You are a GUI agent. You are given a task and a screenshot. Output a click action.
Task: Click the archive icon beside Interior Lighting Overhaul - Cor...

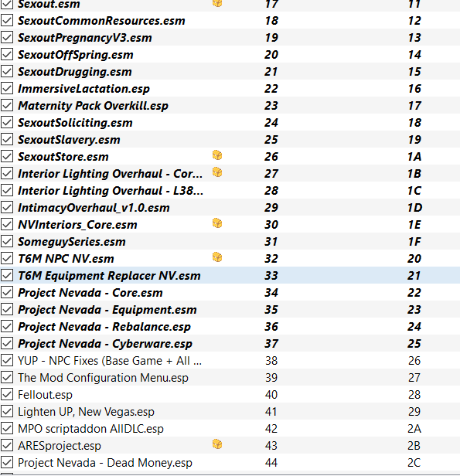pos(217,172)
